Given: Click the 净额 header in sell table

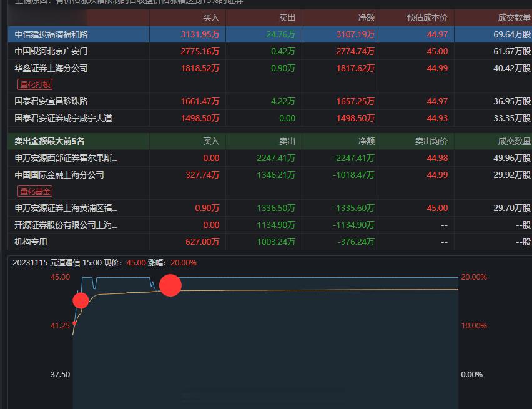Looking at the screenshot, I should coord(367,141).
